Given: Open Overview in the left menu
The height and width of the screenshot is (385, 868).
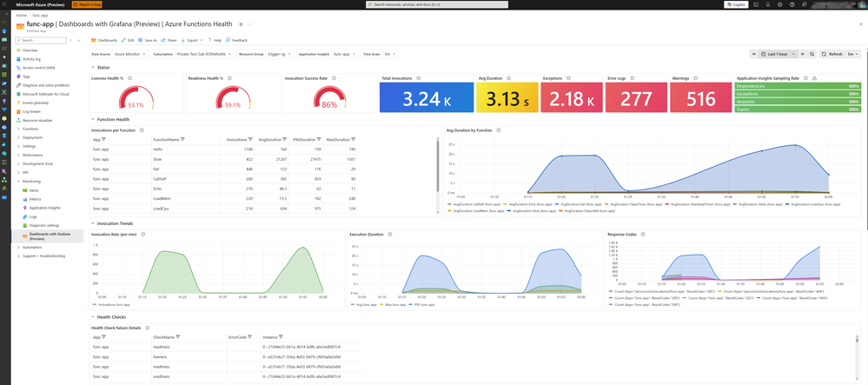Looking at the screenshot, I should pos(30,50).
